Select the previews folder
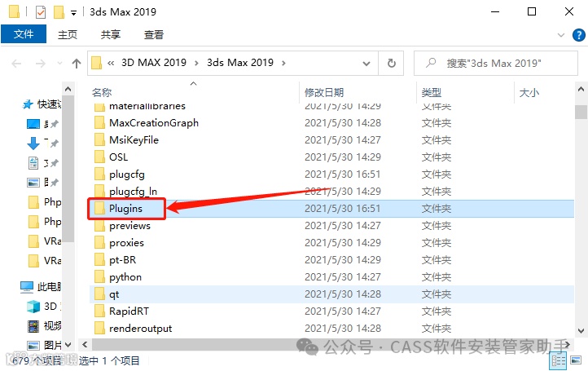Screen dimensions: 588x371 pyautogui.click(x=331, y=226)
